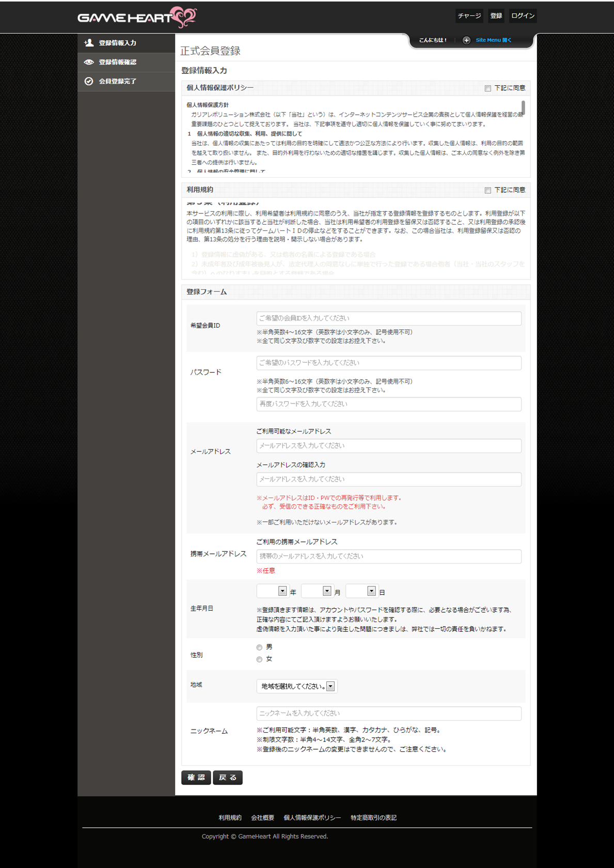The width and height of the screenshot is (614, 868).
Task: Click the eye icon beside 登録情報確認
Action: tap(89, 62)
